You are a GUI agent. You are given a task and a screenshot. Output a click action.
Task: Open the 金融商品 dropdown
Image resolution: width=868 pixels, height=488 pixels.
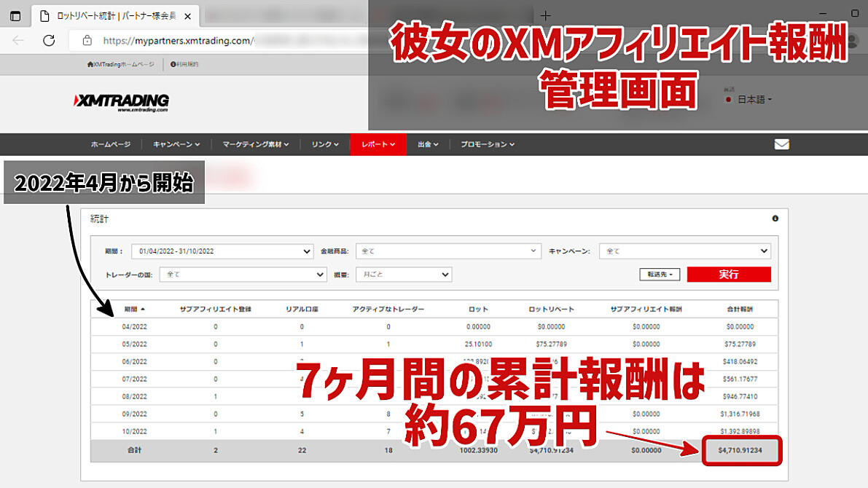(x=448, y=251)
